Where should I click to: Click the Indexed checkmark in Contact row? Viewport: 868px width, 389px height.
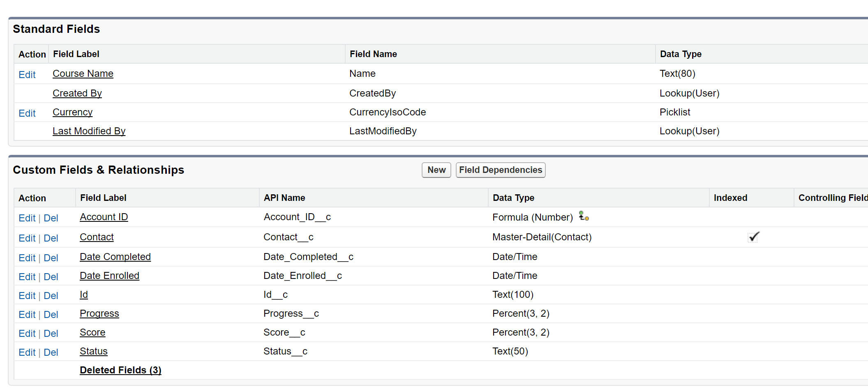coord(753,237)
